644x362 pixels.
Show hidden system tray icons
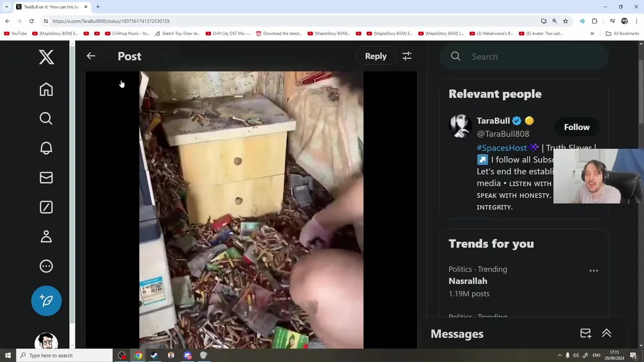click(x=559, y=355)
